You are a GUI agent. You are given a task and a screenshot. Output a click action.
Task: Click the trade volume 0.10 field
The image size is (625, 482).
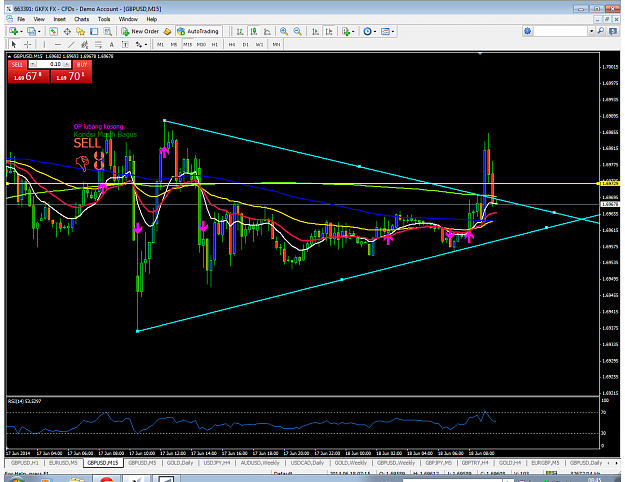click(50, 64)
